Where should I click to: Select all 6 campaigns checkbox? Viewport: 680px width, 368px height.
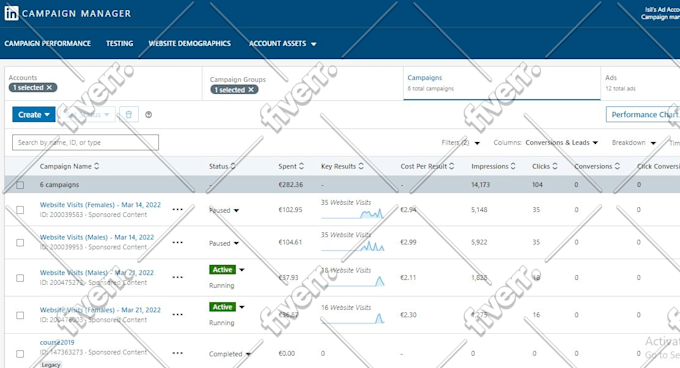20,185
